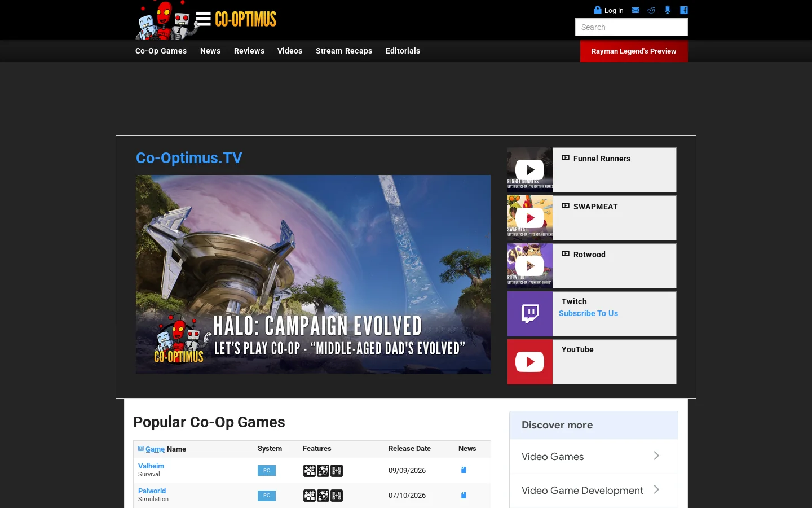Click the Survival genre under Valheim
Image resolution: width=812 pixels, height=508 pixels.
[x=149, y=475]
